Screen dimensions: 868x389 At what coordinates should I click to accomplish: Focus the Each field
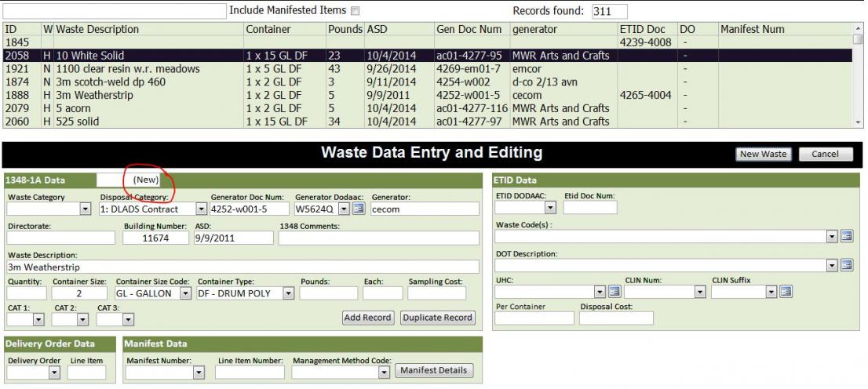[382, 293]
